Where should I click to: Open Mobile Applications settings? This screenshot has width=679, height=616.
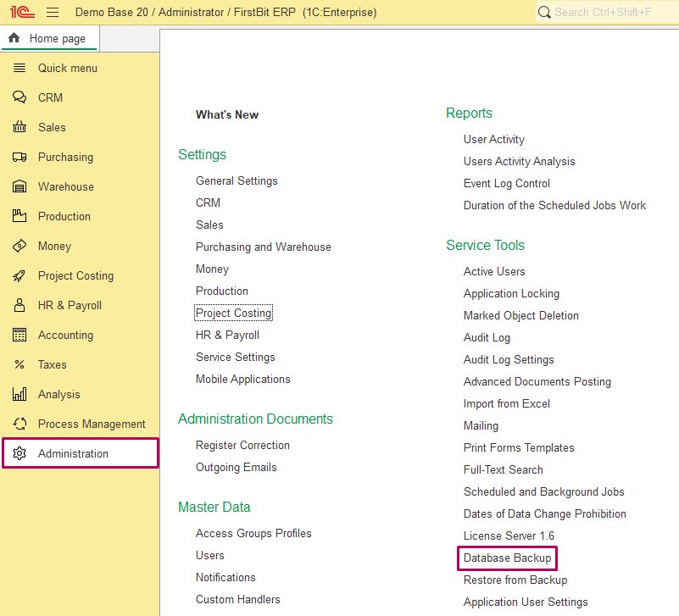tap(243, 380)
